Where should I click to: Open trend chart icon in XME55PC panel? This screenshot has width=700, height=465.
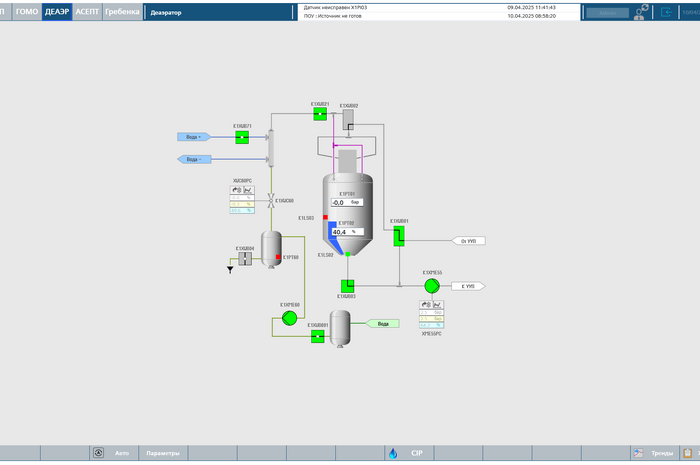pyautogui.click(x=439, y=304)
